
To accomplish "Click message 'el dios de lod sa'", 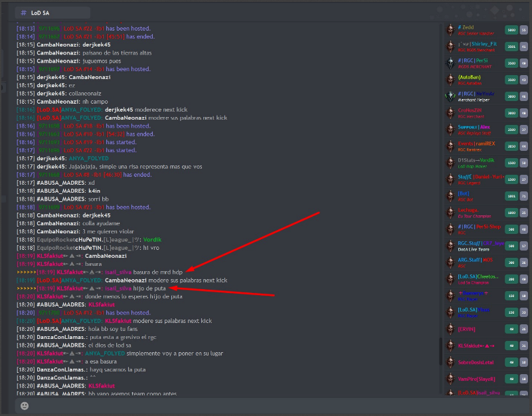I will point(110,346).
